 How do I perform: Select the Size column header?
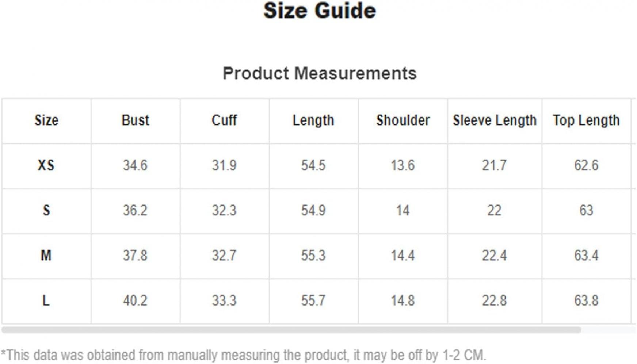[46, 120]
